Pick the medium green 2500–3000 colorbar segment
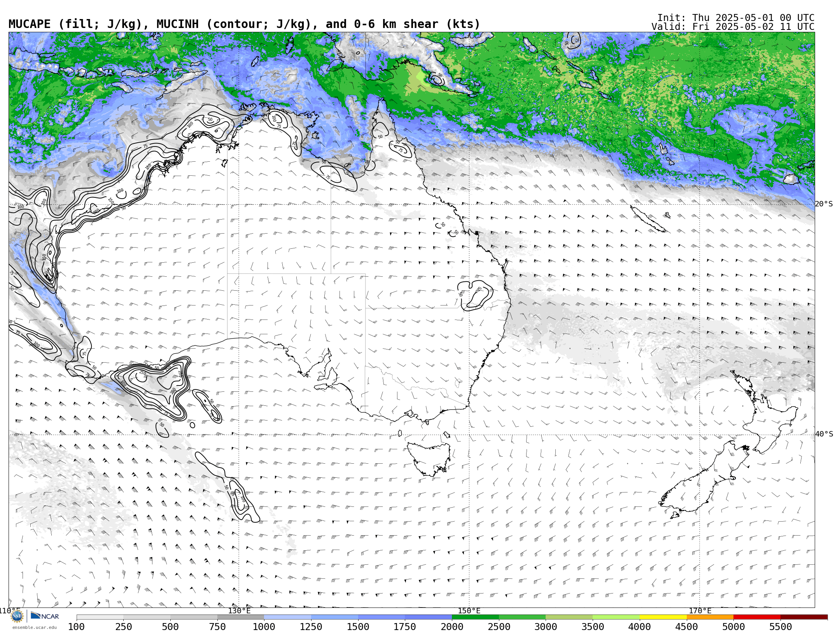This screenshot has height=632, width=840. 522,617
